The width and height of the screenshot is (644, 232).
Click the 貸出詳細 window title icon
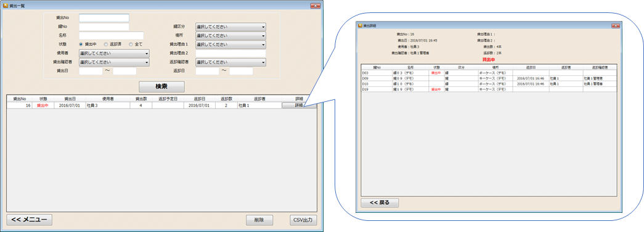359,25
